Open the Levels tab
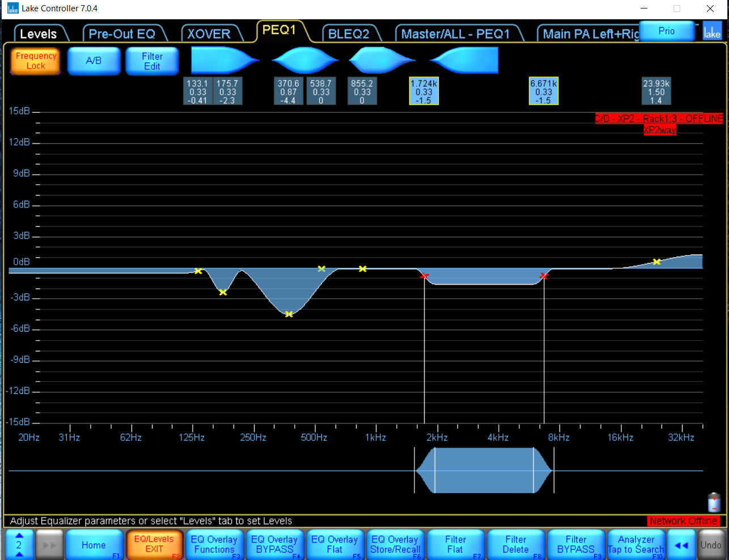 tap(39, 34)
